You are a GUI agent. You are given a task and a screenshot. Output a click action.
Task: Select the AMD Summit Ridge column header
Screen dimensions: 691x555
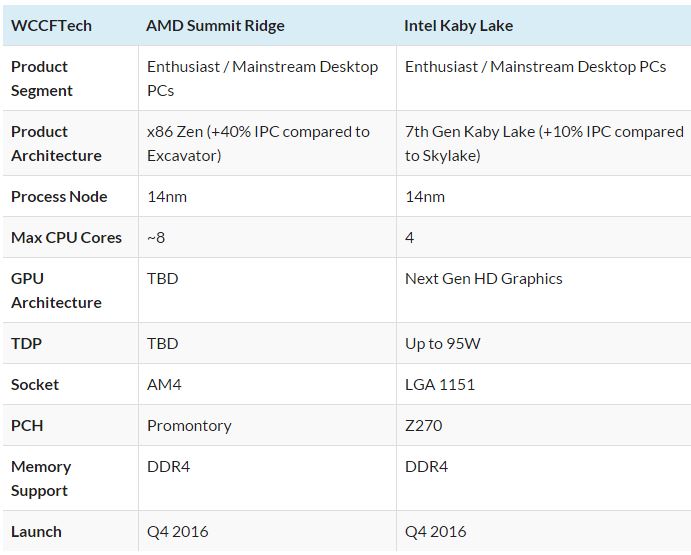[x=215, y=26]
